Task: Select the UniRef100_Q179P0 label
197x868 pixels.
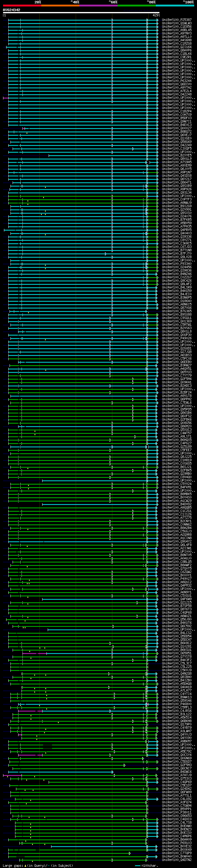Action: (177, 724)
